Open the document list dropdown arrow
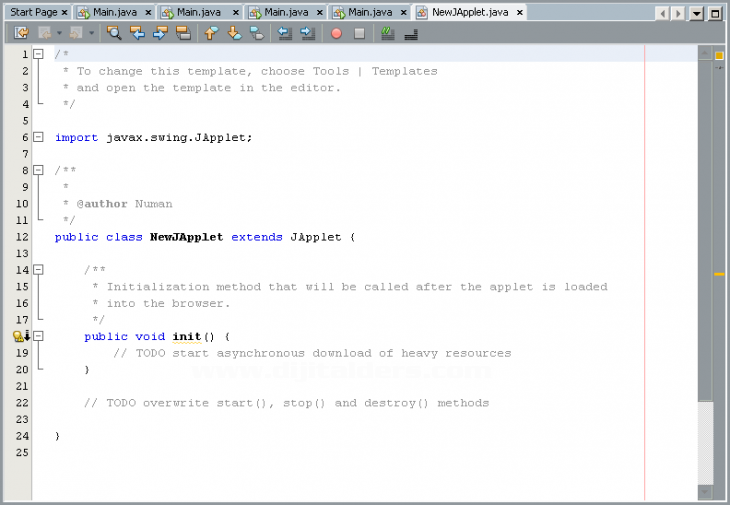 coord(696,13)
